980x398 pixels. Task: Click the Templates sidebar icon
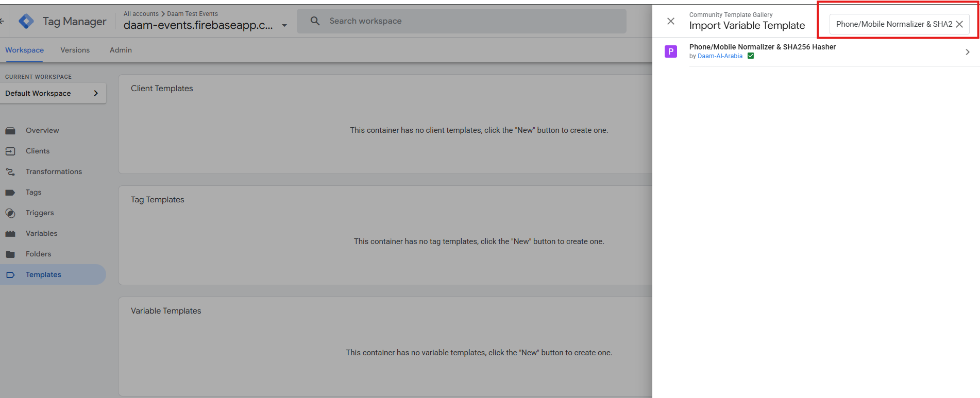10,275
